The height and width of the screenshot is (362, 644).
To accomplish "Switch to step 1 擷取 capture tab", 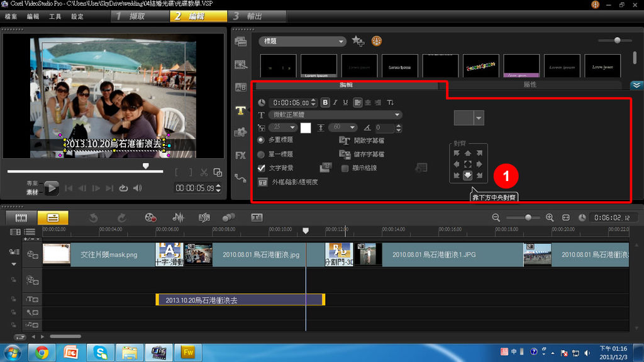I will (140, 16).
